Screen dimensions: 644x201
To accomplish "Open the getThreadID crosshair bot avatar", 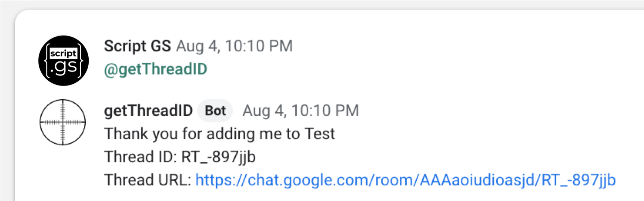I will 63,122.
